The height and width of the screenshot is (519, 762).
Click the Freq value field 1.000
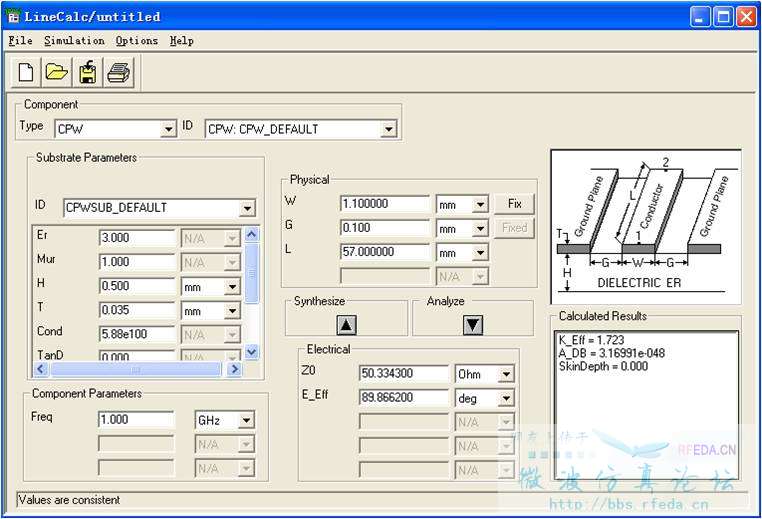(136, 420)
